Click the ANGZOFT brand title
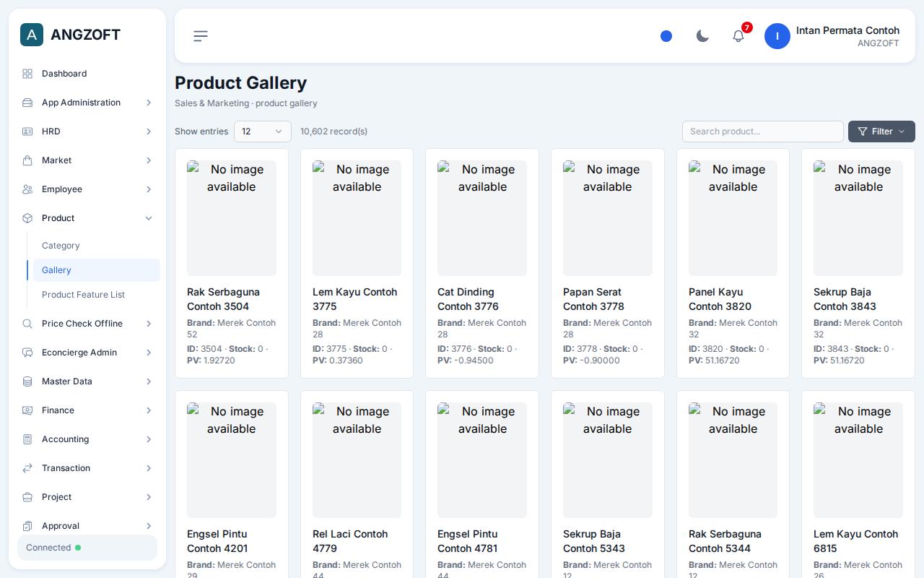 click(85, 35)
